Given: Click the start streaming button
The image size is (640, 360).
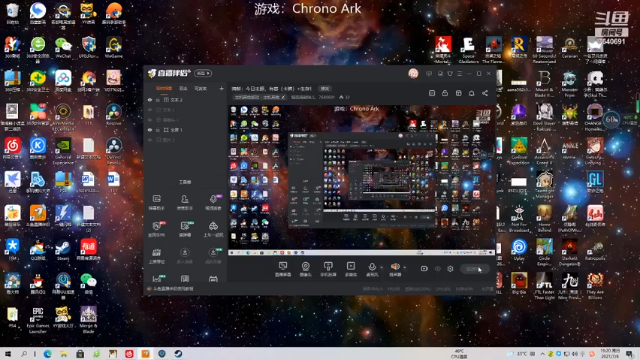Looking at the screenshot, I should pos(475,269).
